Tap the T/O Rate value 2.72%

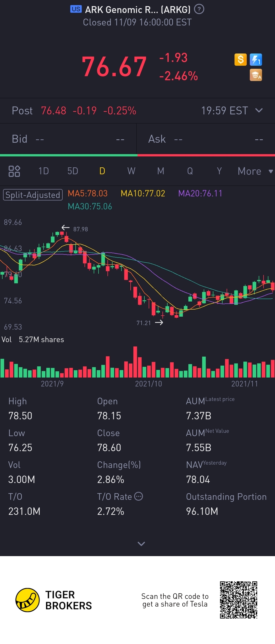pos(111,511)
